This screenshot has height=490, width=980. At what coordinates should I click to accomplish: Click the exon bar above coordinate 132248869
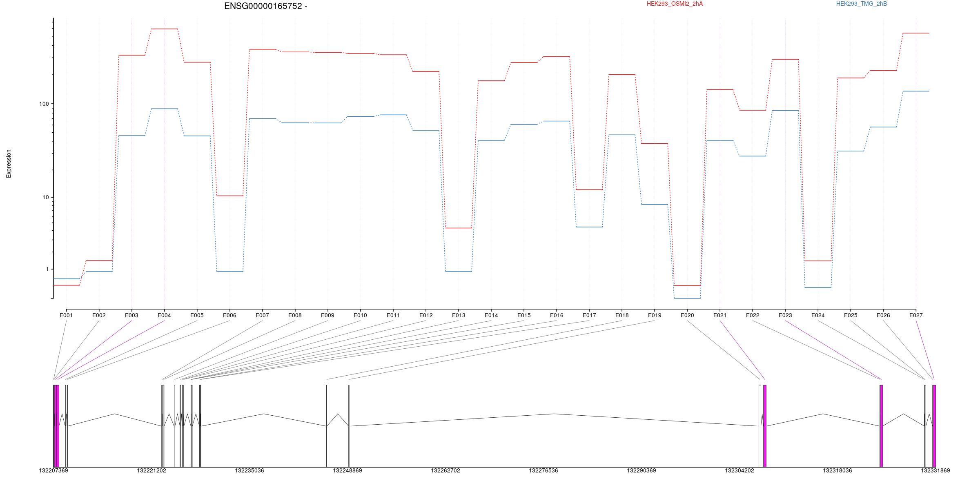coord(349,426)
